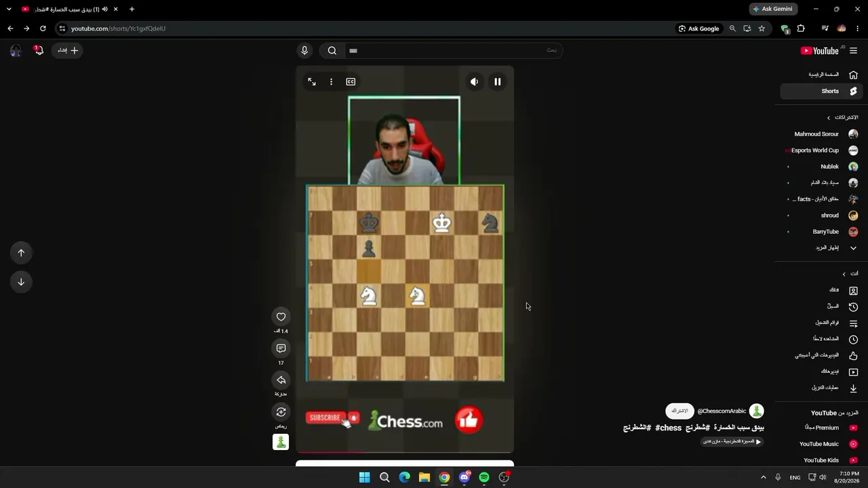Open the Windows Start menu

tap(364, 477)
